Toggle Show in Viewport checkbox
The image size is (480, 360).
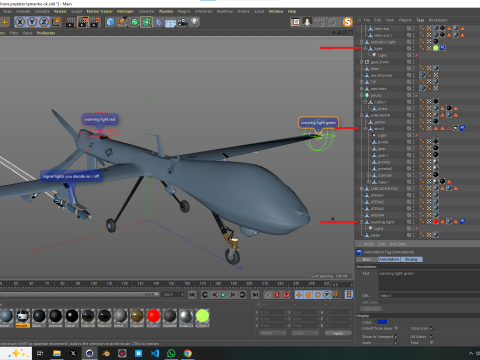396,337
